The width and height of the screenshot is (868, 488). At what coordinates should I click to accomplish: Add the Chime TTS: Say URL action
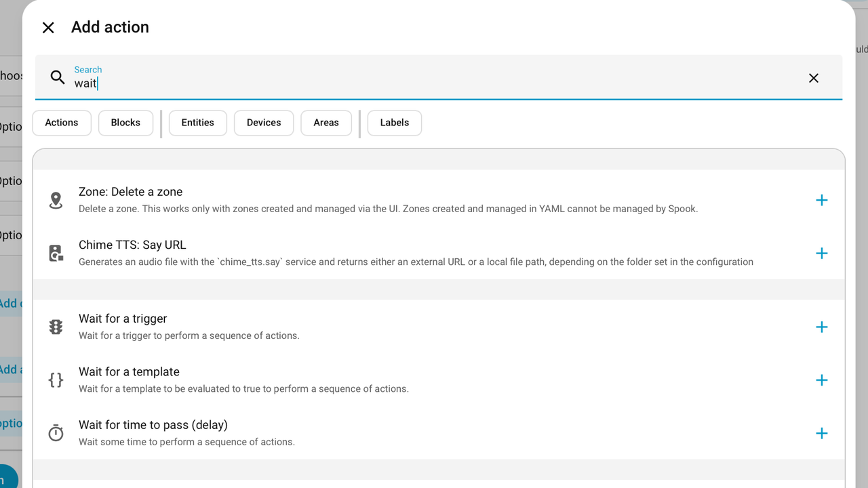[821, 253]
